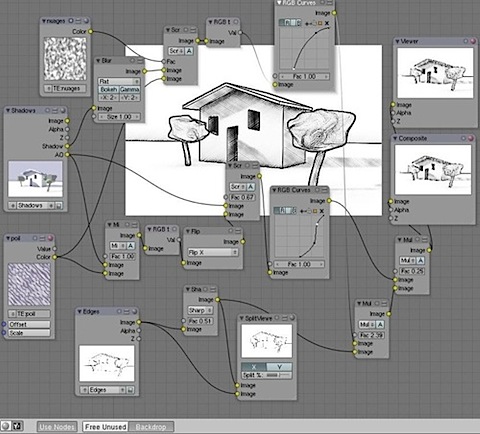480x434 pixels.
Task: Toggle preview sphere icon on nuages node
Action: (86, 21)
